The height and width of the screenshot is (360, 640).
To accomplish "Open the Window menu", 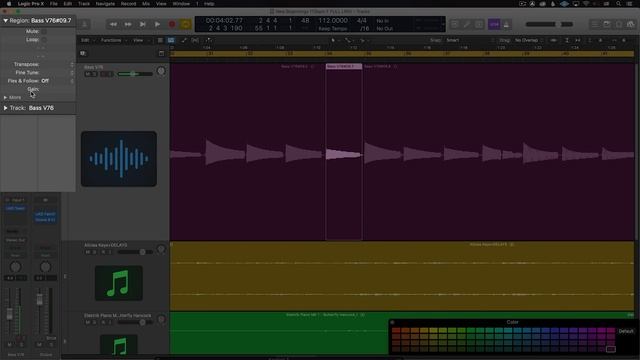I will [181, 4].
